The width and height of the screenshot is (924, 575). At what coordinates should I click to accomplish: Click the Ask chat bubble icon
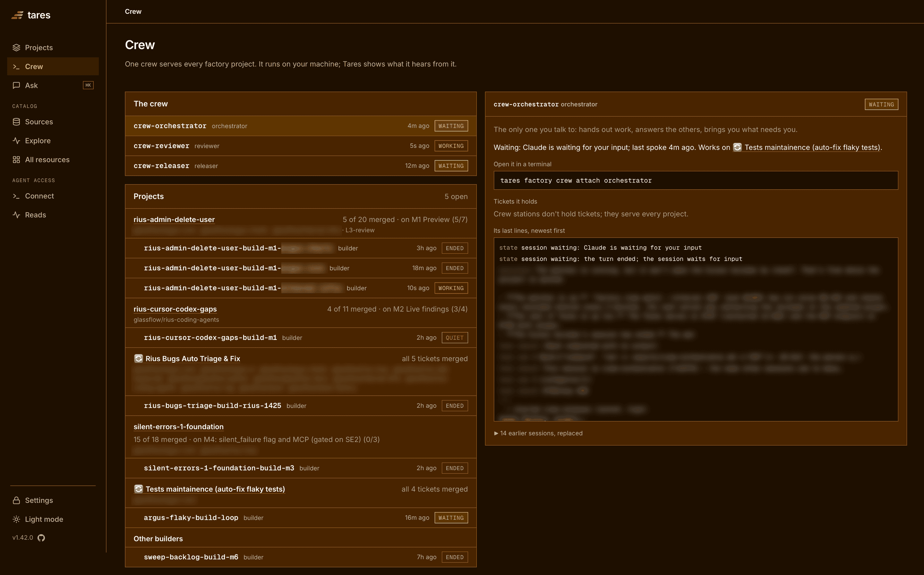(x=16, y=86)
